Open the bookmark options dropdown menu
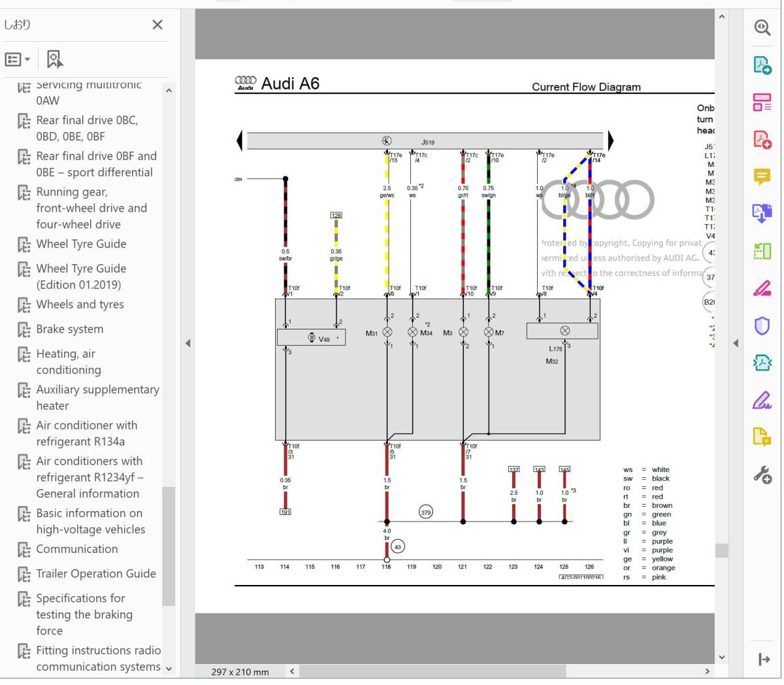Viewport: 784px width, 685px height. (x=18, y=59)
